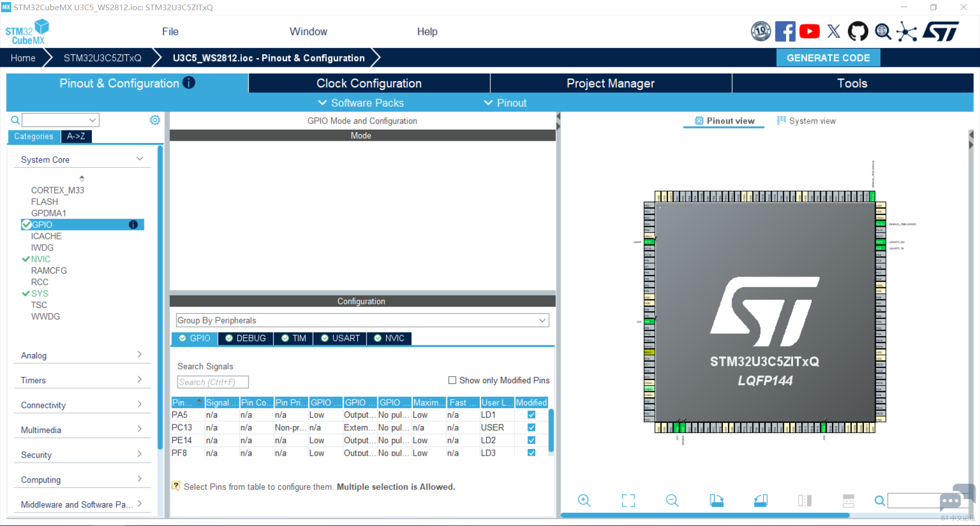Toggle the Modified checkbox for PA5
Screen dimensions: 980x526
coord(531,415)
